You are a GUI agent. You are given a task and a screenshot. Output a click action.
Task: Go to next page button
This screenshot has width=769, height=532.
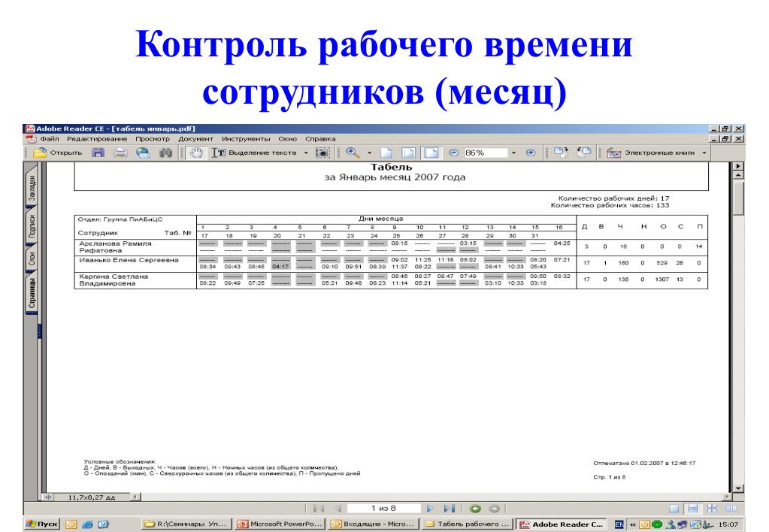[430, 509]
